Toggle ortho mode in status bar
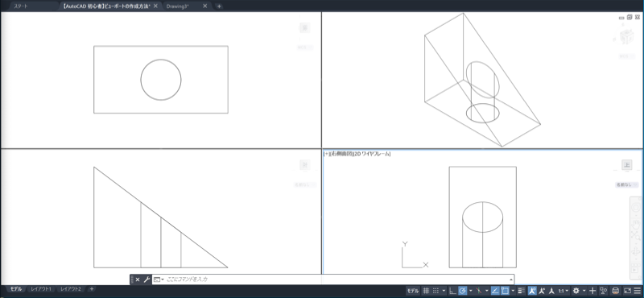 point(452,291)
